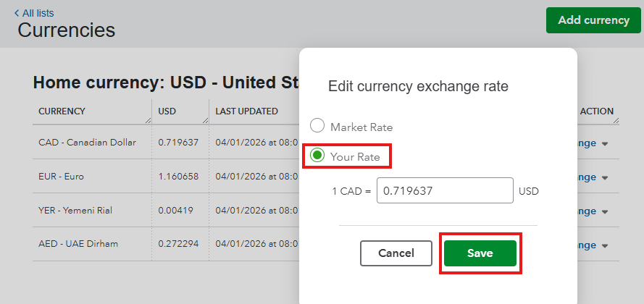Image resolution: width=644 pixels, height=304 pixels.
Task: Select the Your Rate radio option
Action: click(317, 156)
